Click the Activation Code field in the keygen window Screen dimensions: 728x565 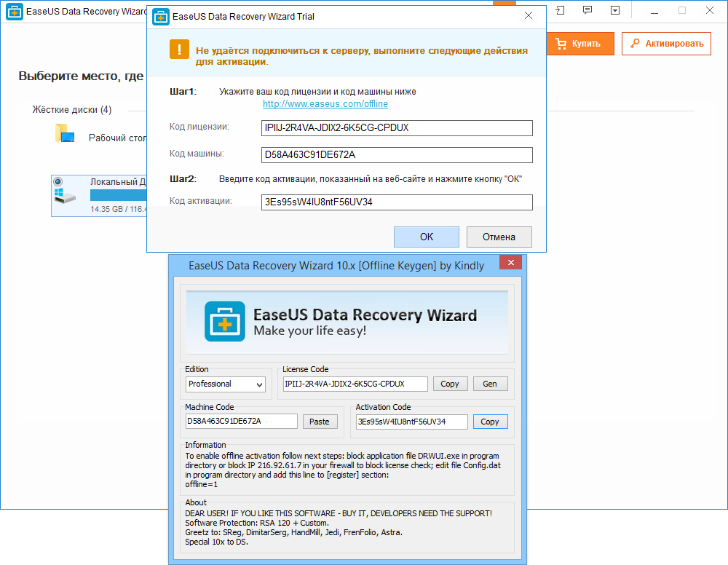pos(412,422)
